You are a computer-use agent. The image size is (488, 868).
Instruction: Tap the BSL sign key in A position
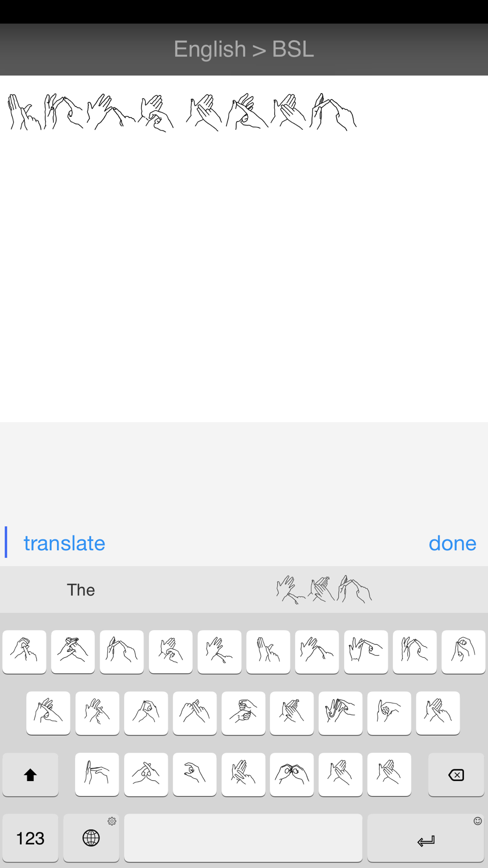click(48, 713)
